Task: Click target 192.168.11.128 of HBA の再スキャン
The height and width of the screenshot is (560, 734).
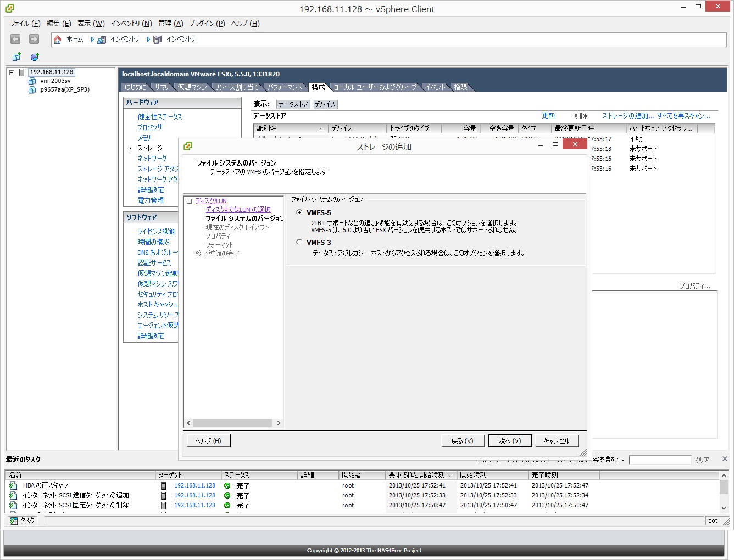Action: 194,486
